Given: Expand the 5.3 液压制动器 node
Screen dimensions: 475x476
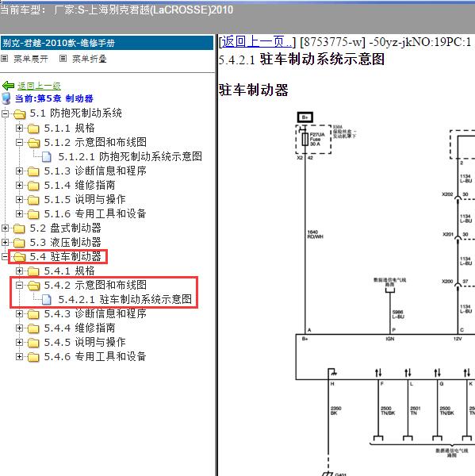Looking at the screenshot, I should 6,242.
